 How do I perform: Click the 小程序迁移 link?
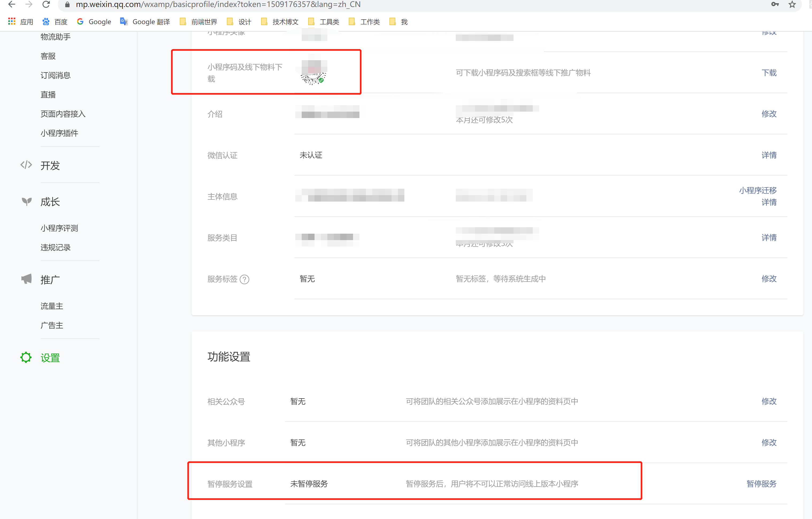point(757,190)
